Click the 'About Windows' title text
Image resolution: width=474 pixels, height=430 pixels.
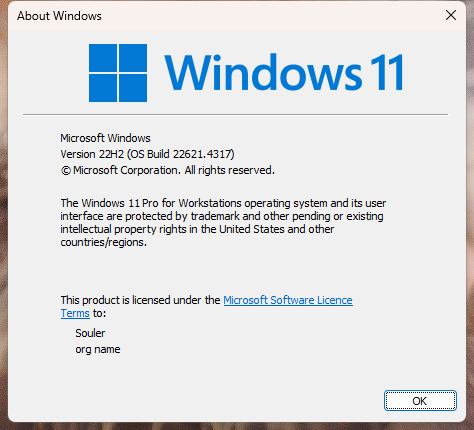click(x=59, y=16)
